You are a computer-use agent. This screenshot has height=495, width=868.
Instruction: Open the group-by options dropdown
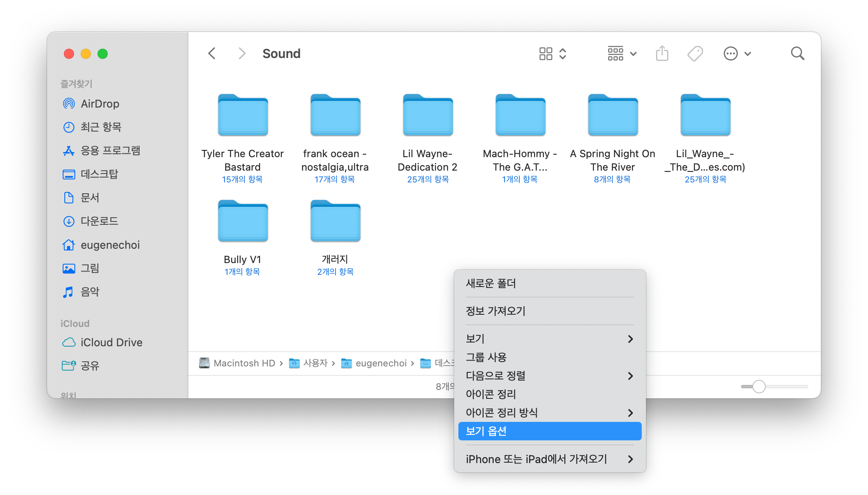point(622,54)
